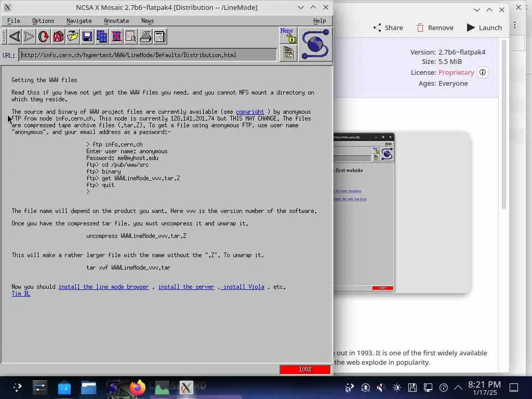Switch to the X Mosaic taskbar entry

(186, 388)
